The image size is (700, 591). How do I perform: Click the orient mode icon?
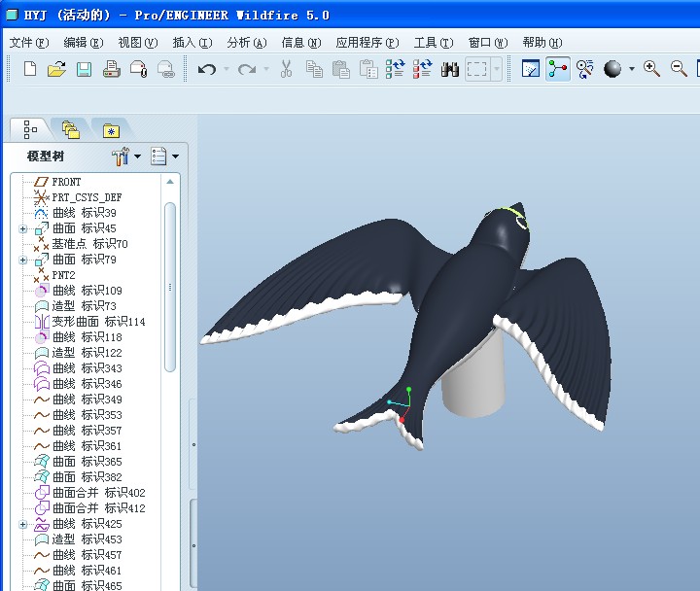coord(585,69)
